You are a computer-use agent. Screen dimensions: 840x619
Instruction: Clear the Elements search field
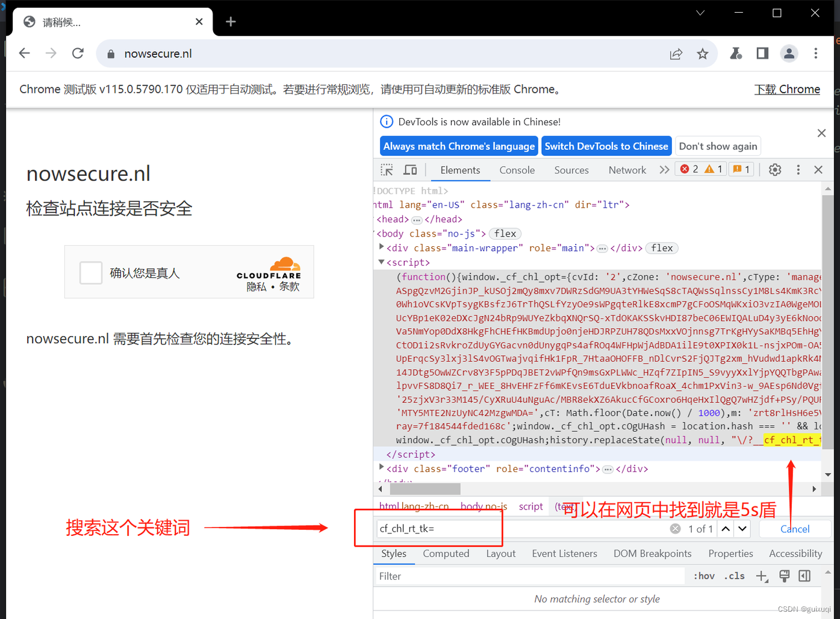(x=676, y=529)
